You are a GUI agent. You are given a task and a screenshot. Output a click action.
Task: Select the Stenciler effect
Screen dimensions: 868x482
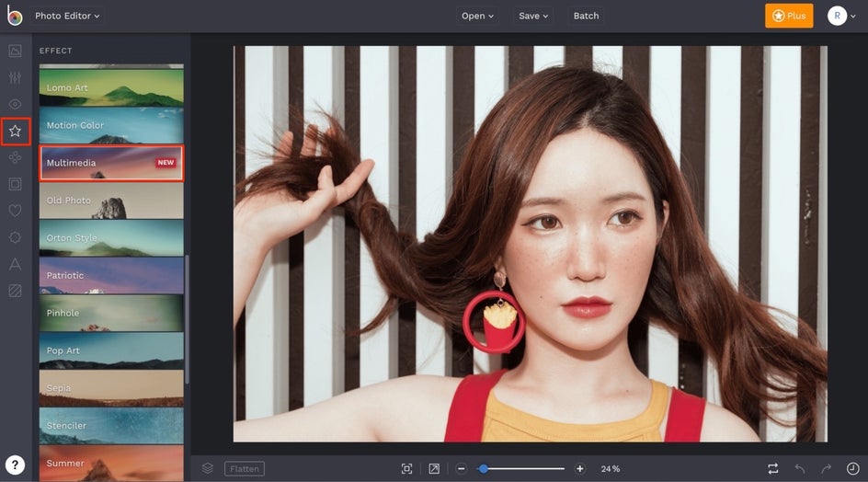[111, 426]
